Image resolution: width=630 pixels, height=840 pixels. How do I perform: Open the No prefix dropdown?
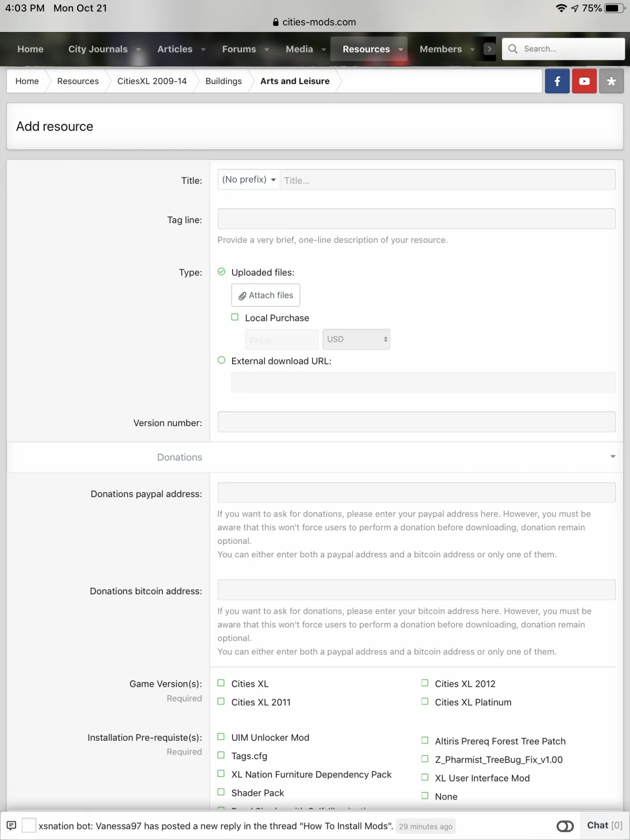pos(249,180)
